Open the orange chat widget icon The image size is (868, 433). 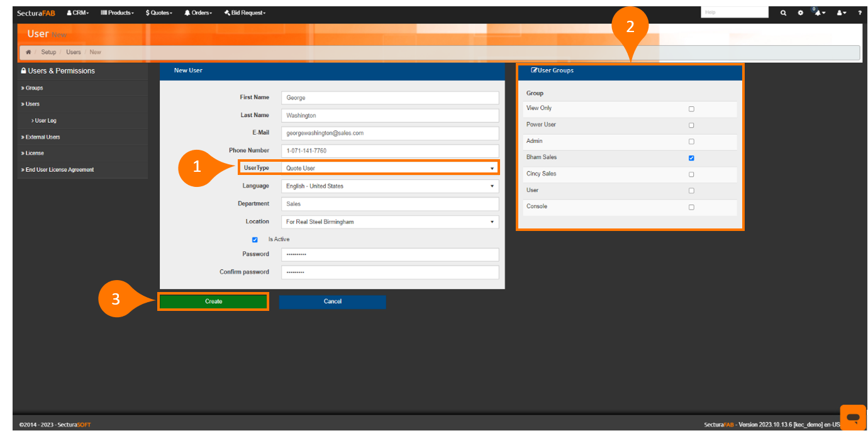(x=853, y=417)
